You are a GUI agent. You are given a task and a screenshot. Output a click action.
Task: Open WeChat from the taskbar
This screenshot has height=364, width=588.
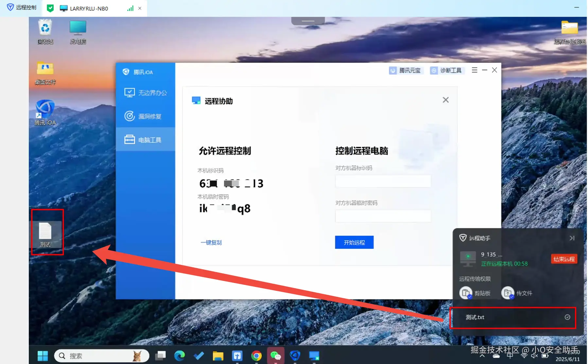[x=276, y=356]
